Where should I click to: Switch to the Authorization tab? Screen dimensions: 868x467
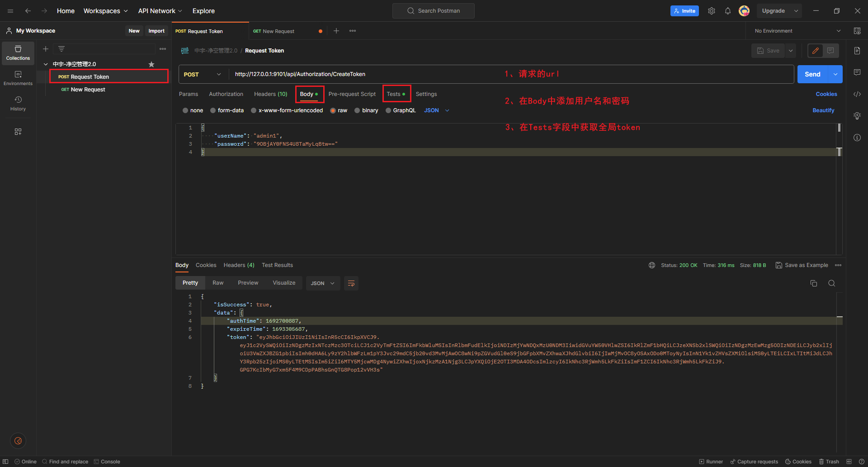[226, 94]
